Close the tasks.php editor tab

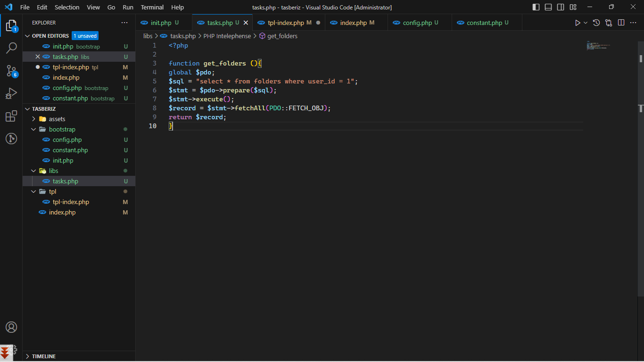246,23
